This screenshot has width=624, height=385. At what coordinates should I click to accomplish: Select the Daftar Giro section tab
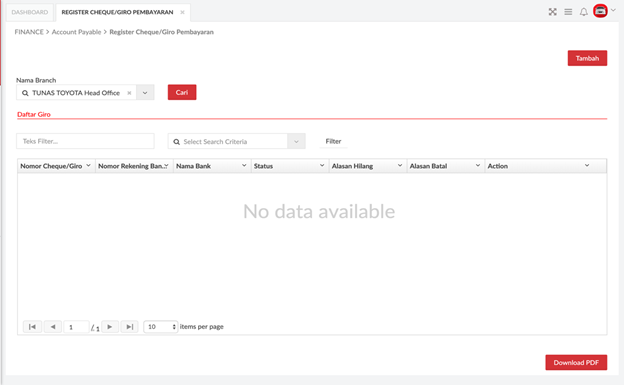tap(34, 114)
